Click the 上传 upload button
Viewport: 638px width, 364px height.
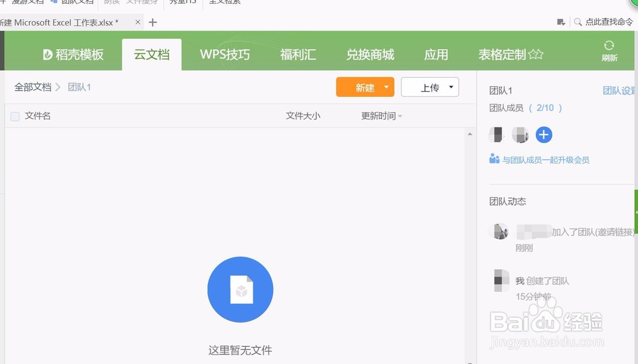(x=429, y=87)
